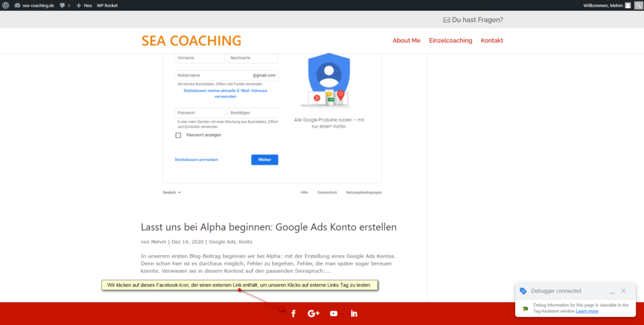The width and height of the screenshot is (644, 325).
Task: Go to the Einzelcoaching menu item
Action: pyautogui.click(x=450, y=41)
